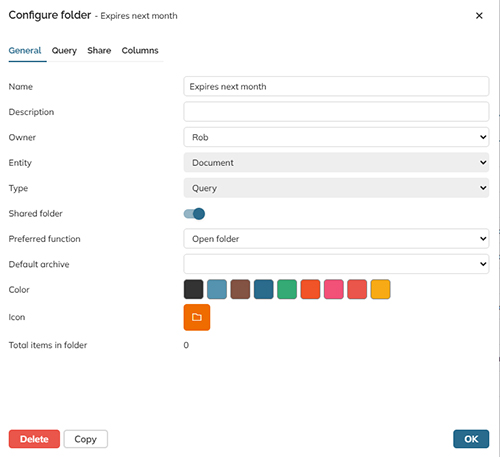Click the Name input field
Viewport: 500px width, 457px height.
coord(336,86)
